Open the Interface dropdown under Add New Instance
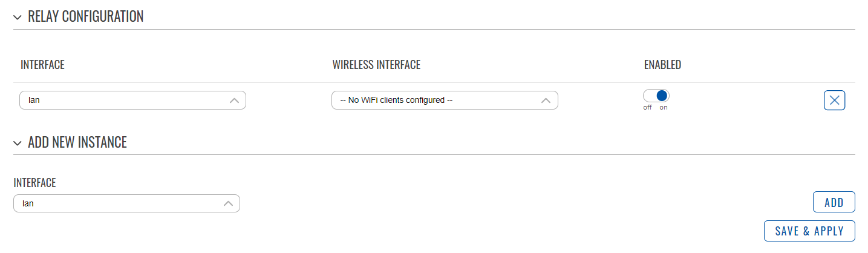Viewport: 868px width, 253px height. click(x=126, y=203)
